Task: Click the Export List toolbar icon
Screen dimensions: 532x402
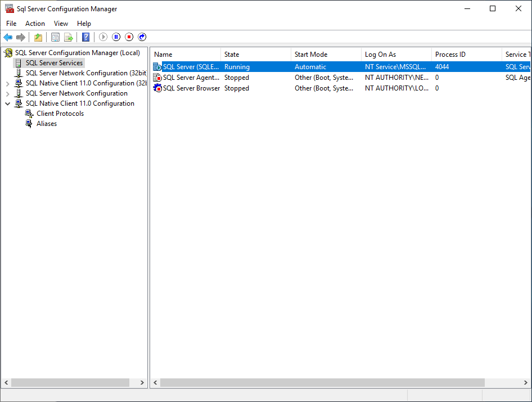Action: click(x=69, y=37)
